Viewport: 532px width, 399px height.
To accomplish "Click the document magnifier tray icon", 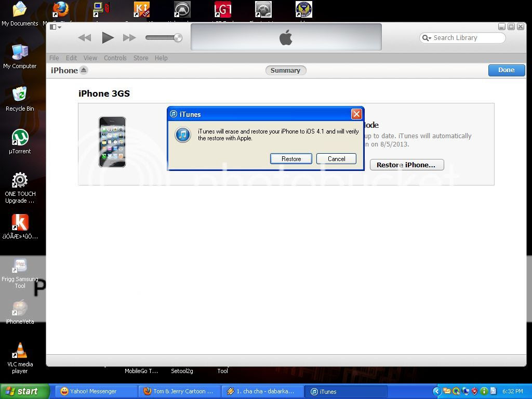I will click(x=494, y=391).
